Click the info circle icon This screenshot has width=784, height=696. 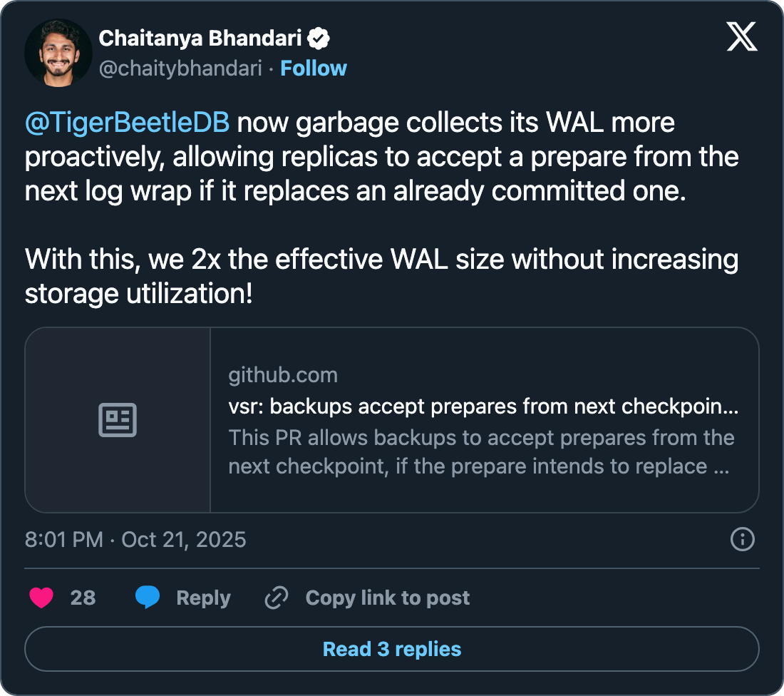743,539
